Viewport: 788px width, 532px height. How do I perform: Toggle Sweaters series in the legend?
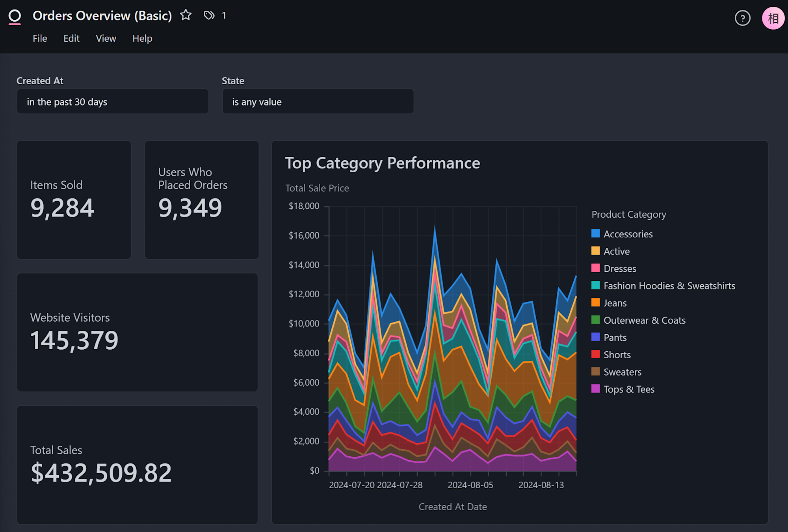click(617, 372)
